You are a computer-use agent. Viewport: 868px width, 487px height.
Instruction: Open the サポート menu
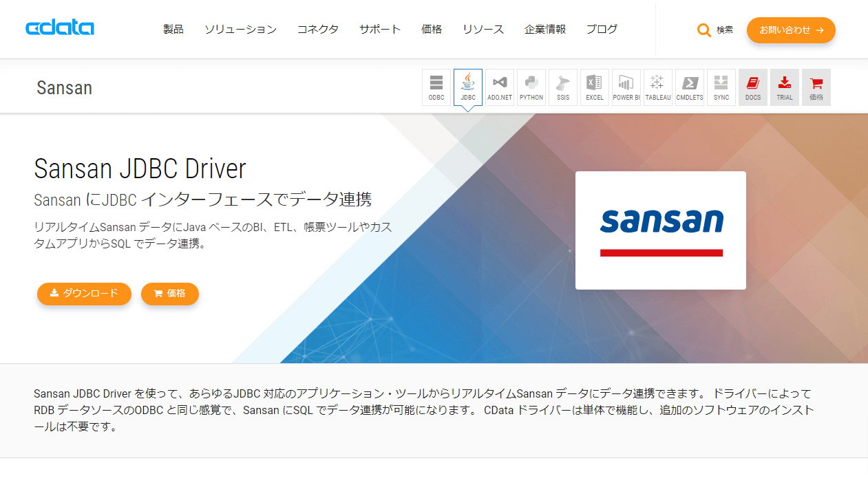point(380,29)
